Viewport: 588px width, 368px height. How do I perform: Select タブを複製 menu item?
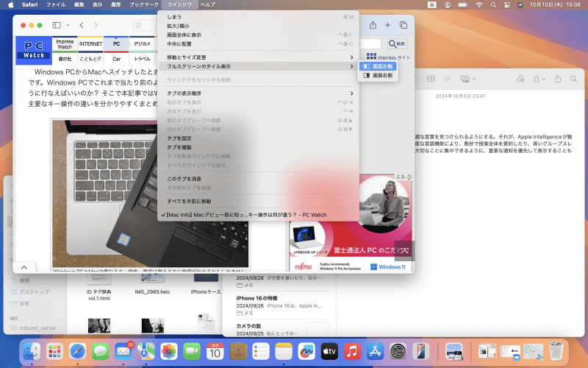[x=258, y=148]
